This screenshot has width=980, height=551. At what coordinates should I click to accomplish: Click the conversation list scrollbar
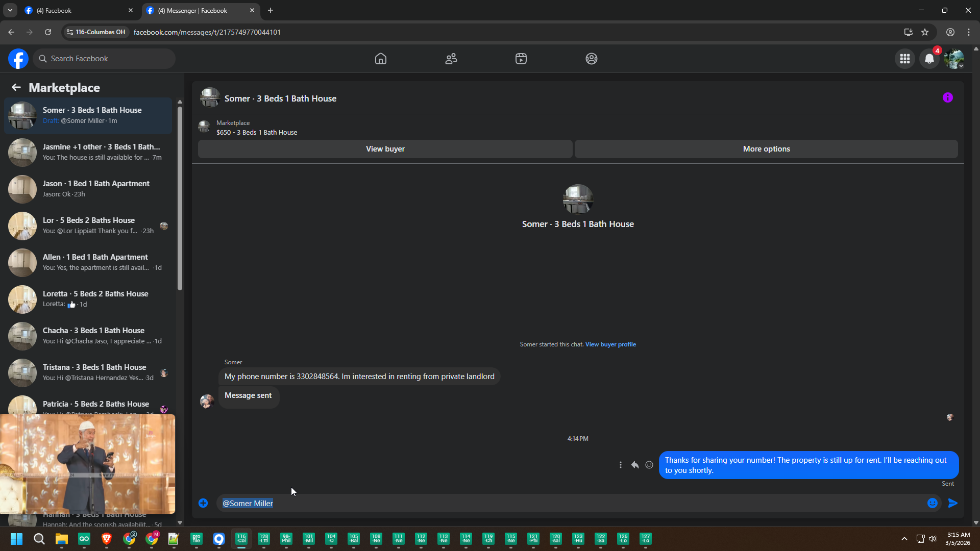(x=180, y=198)
